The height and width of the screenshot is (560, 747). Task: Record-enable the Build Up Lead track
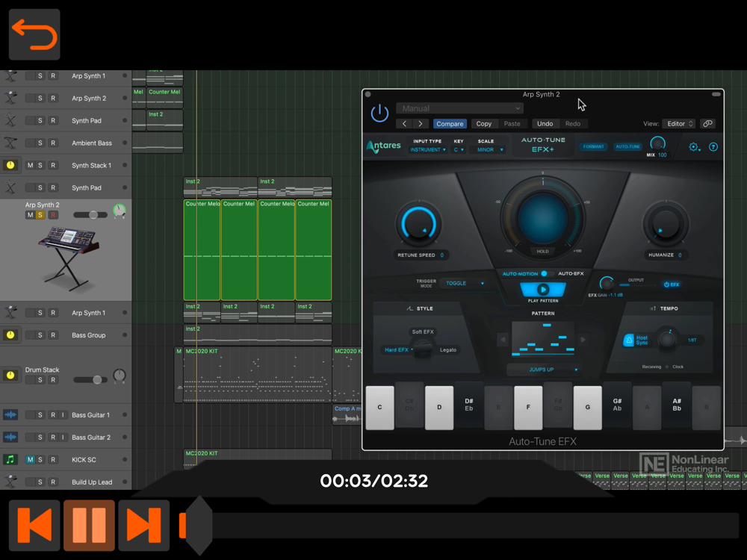pyautogui.click(x=53, y=482)
